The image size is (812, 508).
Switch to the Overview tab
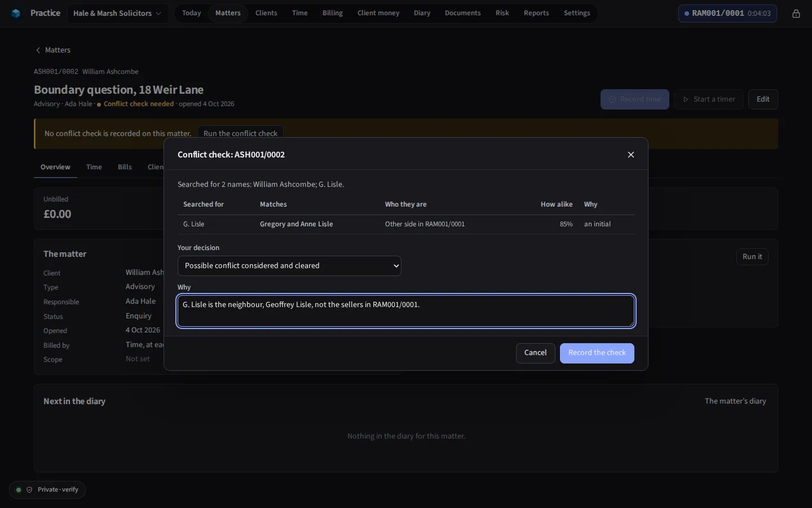[x=55, y=167]
